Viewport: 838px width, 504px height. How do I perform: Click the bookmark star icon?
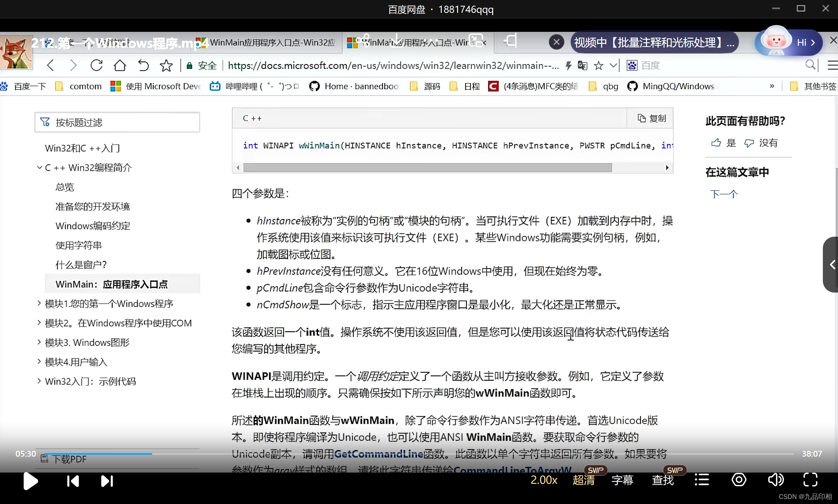coord(166,65)
